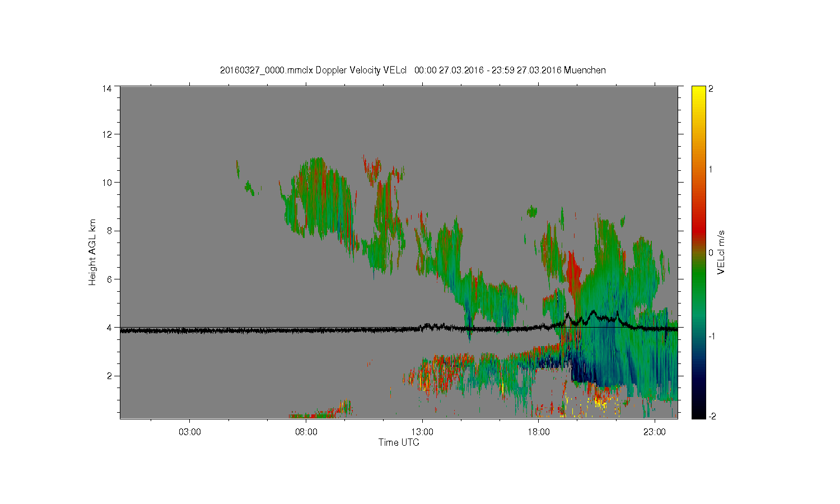This screenshot has width=840, height=504.
Task: Click the plot title starting with 20160327_0000.mmclx
Action: [x=413, y=71]
